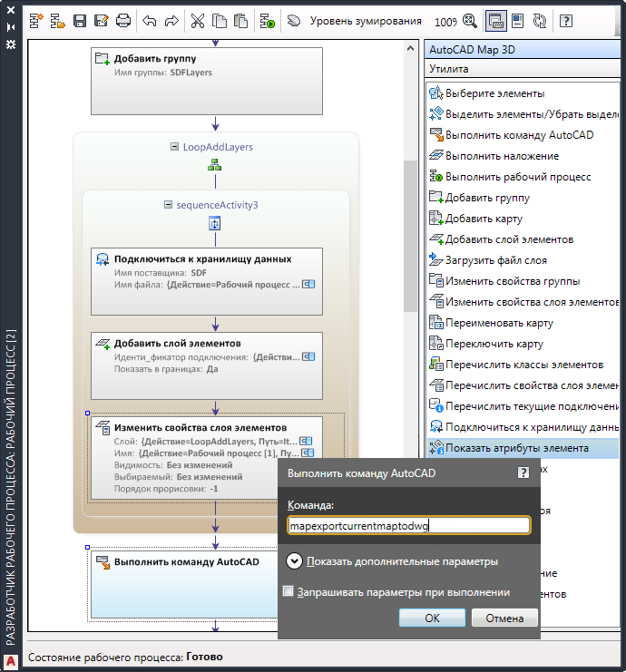Click the blue sequence icon under sequenceActivity3
Image resolution: width=626 pixels, height=672 pixels.
coord(214,223)
